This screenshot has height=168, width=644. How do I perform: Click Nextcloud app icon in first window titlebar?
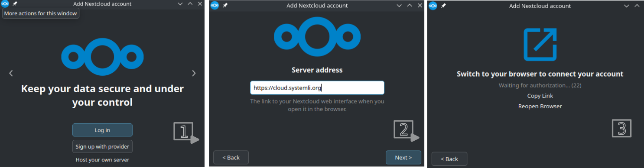pyautogui.click(x=5, y=4)
